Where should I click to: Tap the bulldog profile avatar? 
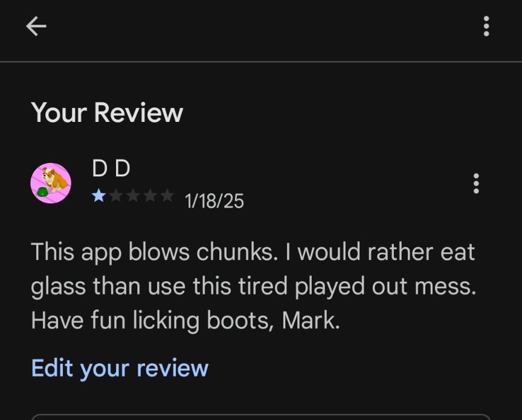coord(51,183)
